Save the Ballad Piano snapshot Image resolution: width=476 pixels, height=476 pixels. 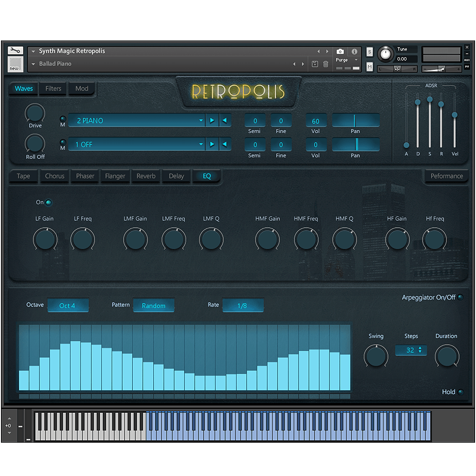(x=315, y=64)
